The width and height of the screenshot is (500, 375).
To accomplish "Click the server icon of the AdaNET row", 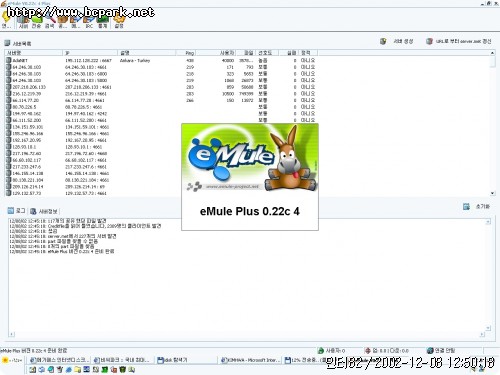I will pyautogui.click(x=9, y=60).
